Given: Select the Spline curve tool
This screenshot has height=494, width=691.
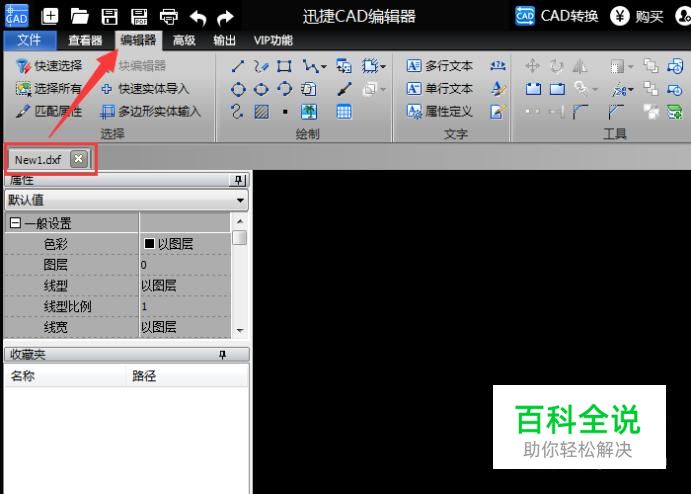Looking at the screenshot, I should coord(237,111).
